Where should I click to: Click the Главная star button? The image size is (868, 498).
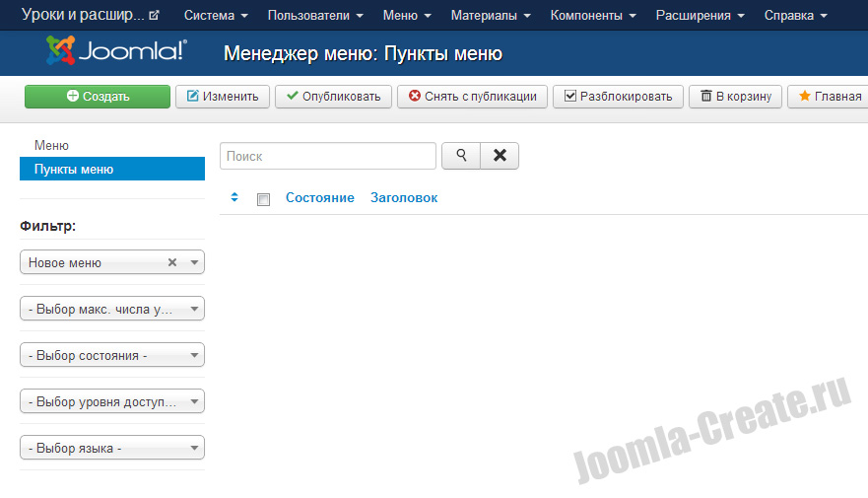[829, 96]
